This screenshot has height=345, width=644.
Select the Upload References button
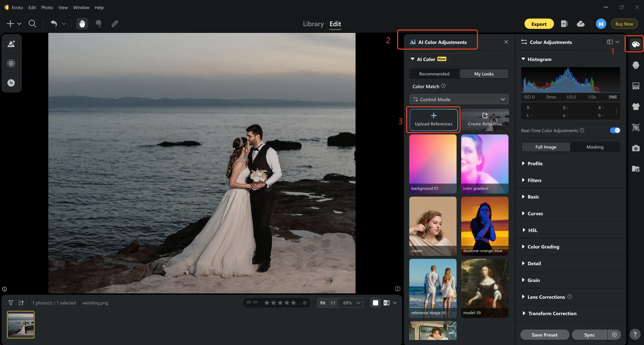point(433,119)
